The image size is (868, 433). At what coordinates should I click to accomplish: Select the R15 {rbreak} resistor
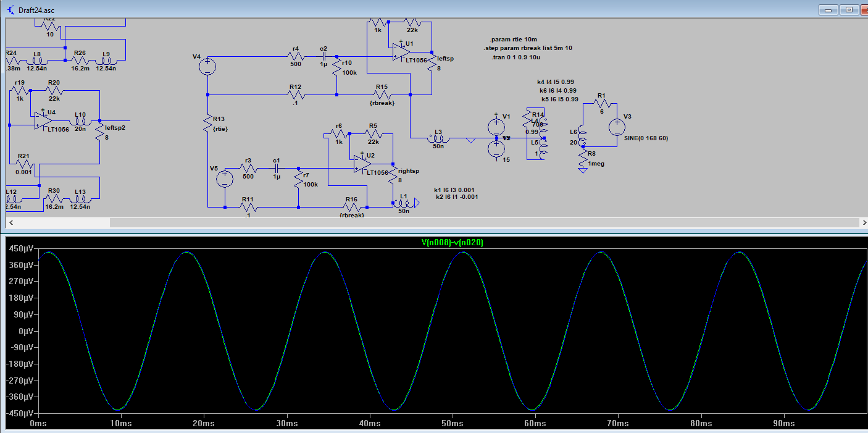coord(382,95)
